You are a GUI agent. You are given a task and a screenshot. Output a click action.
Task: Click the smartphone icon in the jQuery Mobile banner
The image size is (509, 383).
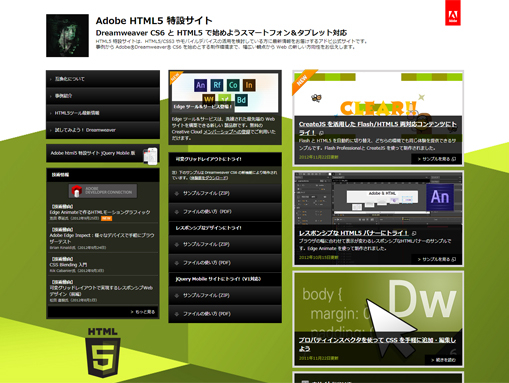click(150, 156)
